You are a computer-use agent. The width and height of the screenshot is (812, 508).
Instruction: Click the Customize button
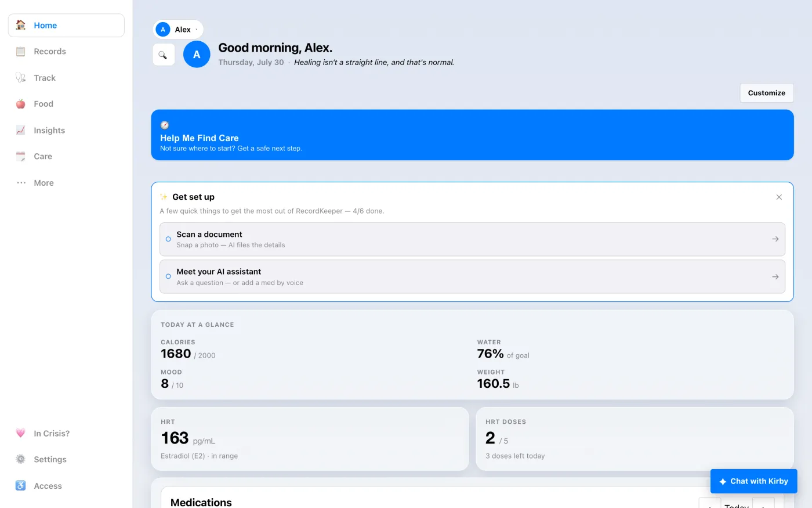click(x=767, y=93)
